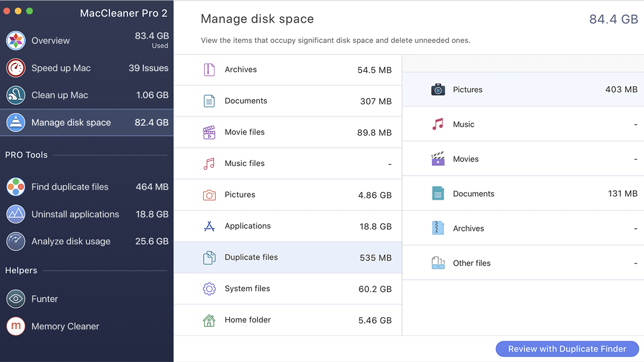Select Manage disk space in the sidebar

87,122
